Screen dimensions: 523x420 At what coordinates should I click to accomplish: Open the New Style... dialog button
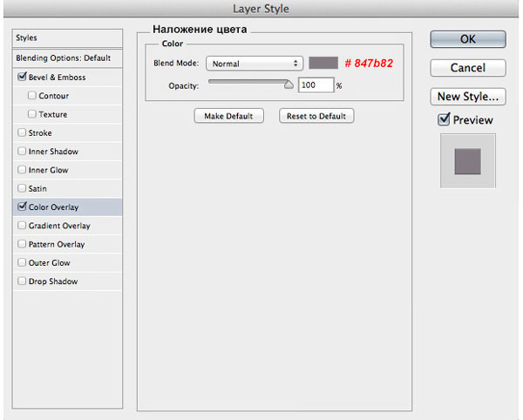pos(468,97)
